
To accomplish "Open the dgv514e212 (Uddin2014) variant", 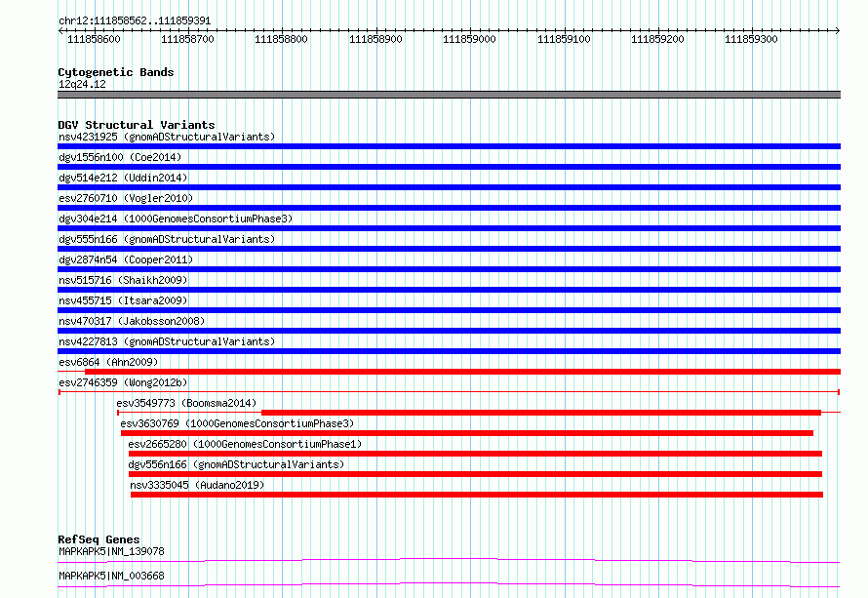I will coord(123,178).
